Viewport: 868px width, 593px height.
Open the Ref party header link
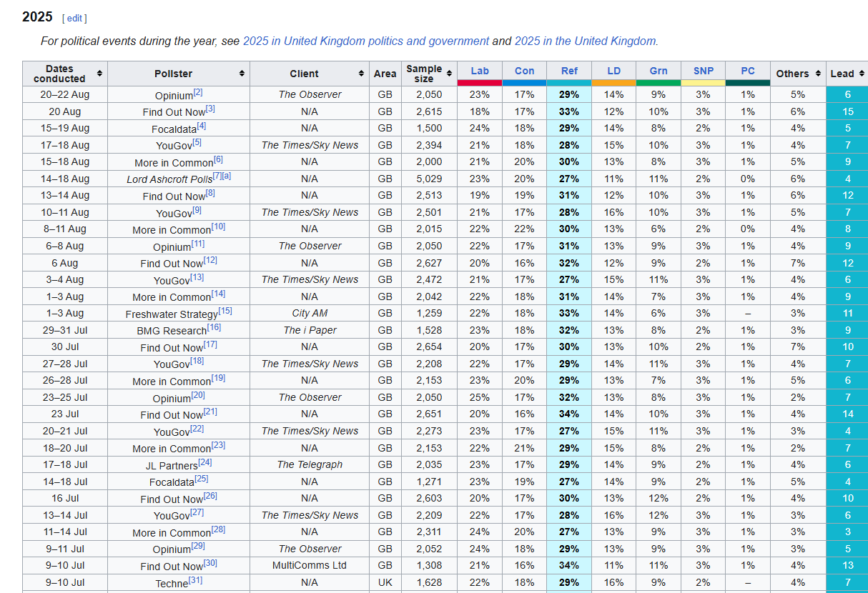(x=569, y=71)
